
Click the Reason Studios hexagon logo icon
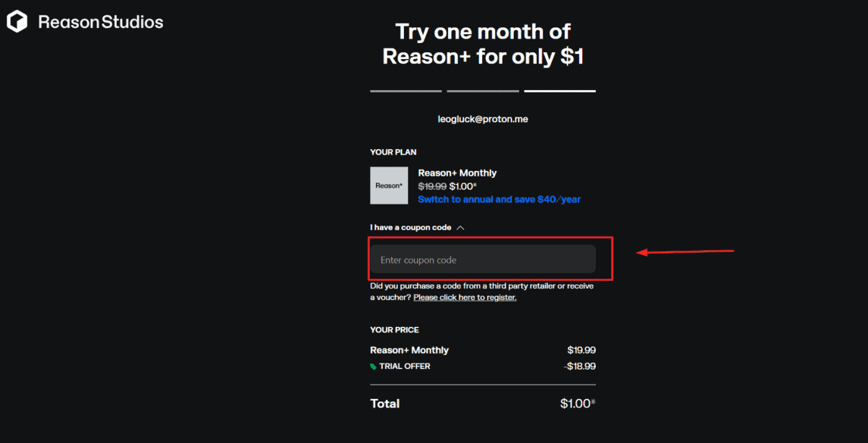[17, 23]
